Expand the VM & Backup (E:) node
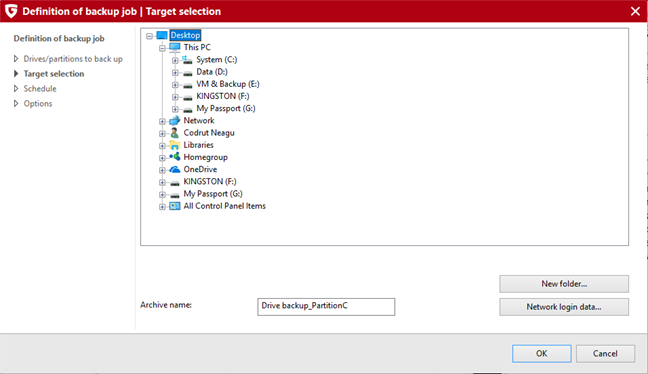Viewport: 648px width, 374px height. (175, 85)
